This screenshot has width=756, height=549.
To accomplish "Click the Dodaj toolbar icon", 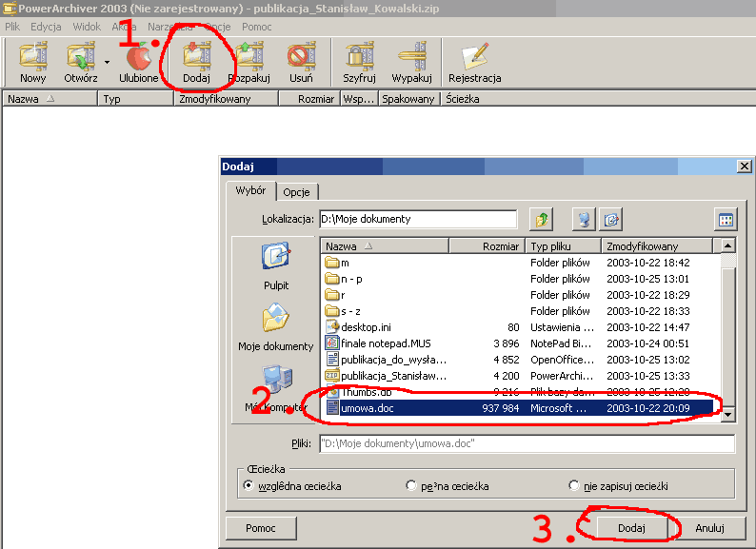I will 197,62.
